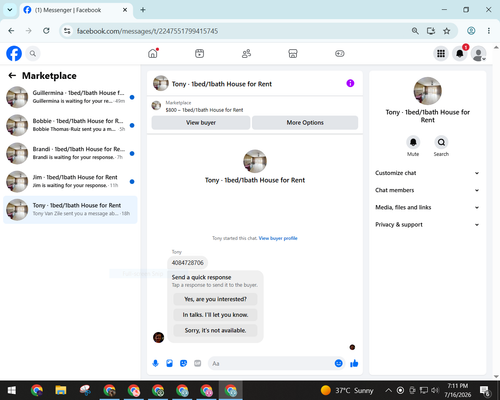
Task: Send 'In talks. I'll let you know.' response
Action: [215, 315]
